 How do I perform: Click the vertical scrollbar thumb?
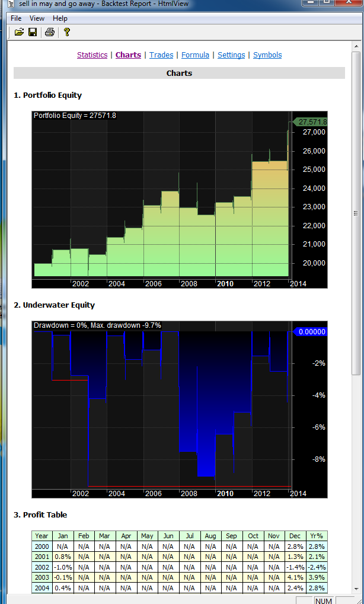pos(356,213)
